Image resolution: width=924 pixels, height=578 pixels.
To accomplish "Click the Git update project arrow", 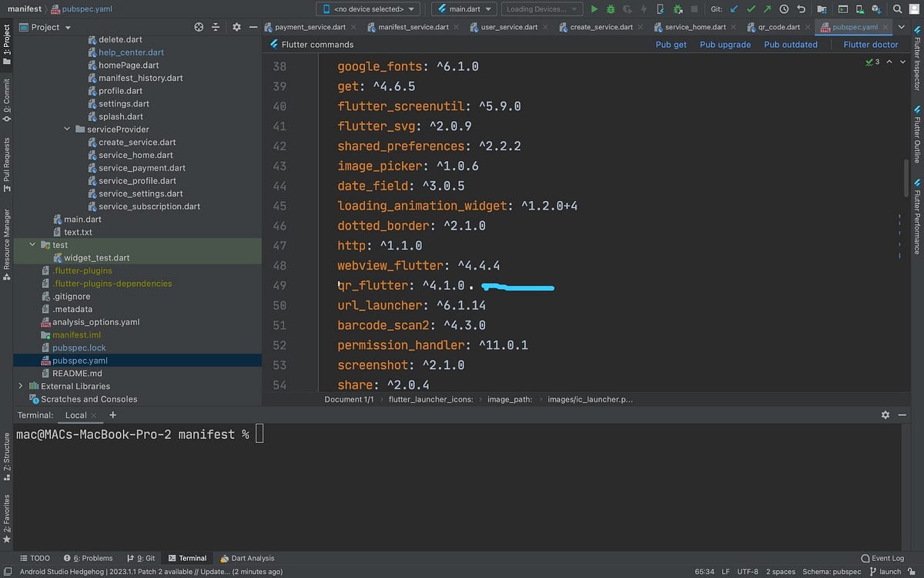I will pos(734,9).
